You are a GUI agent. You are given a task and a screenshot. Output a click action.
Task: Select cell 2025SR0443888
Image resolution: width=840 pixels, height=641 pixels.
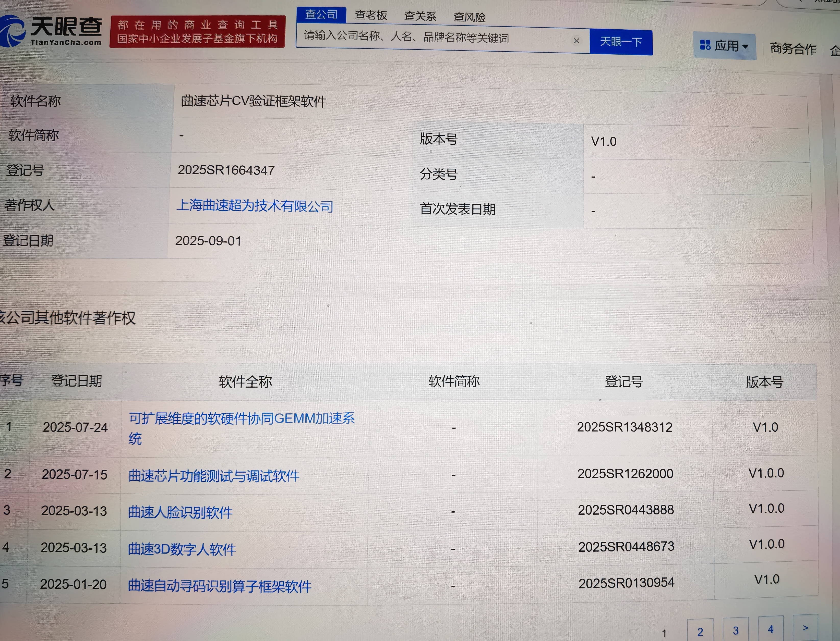(x=626, y=510)
